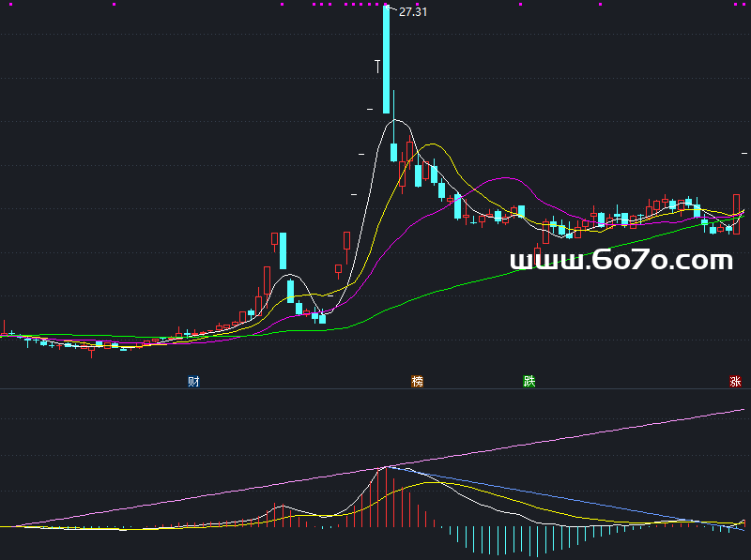Click the magenta moving average line's hump
Screen dimensions: 751x560
[505, 177]
